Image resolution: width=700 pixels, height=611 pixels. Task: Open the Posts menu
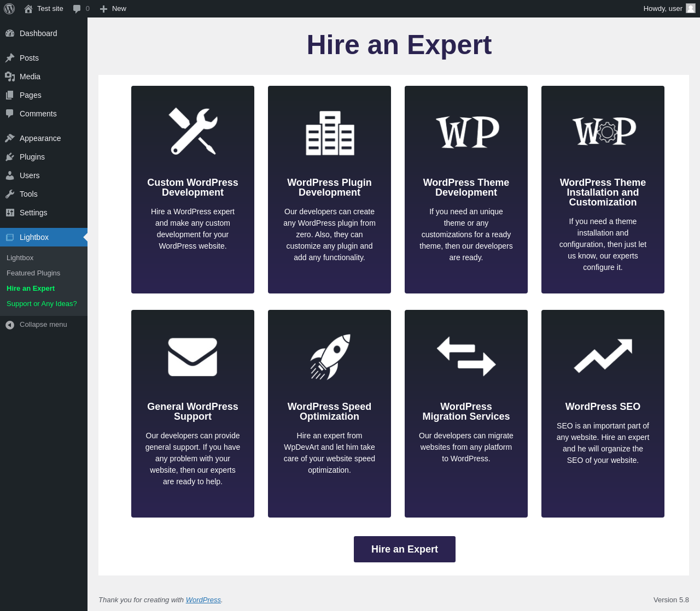pyautogui.click(x=44, y=58)
